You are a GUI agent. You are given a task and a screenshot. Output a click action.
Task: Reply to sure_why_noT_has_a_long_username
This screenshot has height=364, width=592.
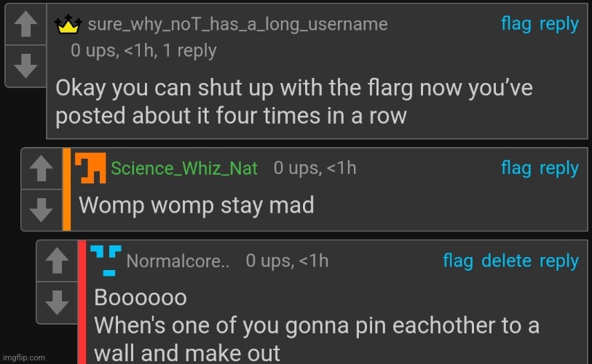[x=559, y=24]
